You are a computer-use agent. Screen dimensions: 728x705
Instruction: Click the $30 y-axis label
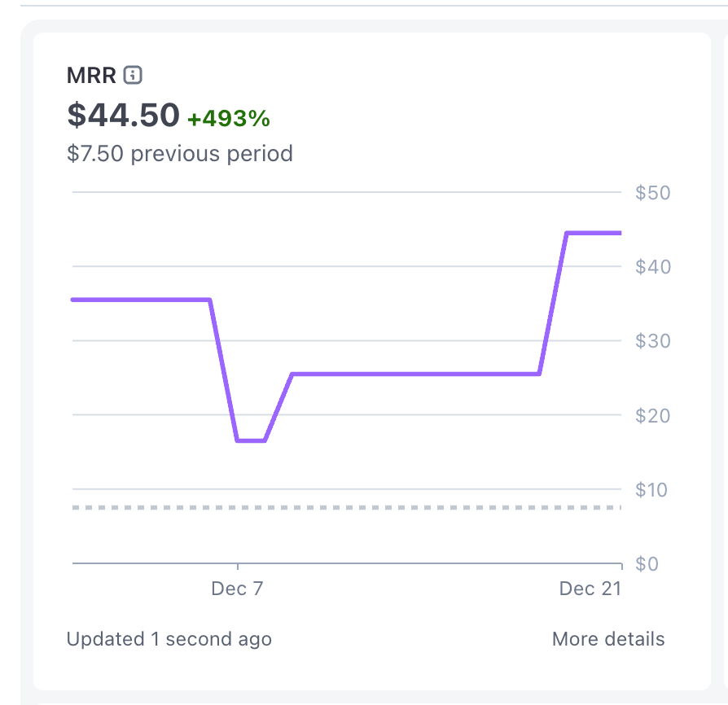(652, 341)
